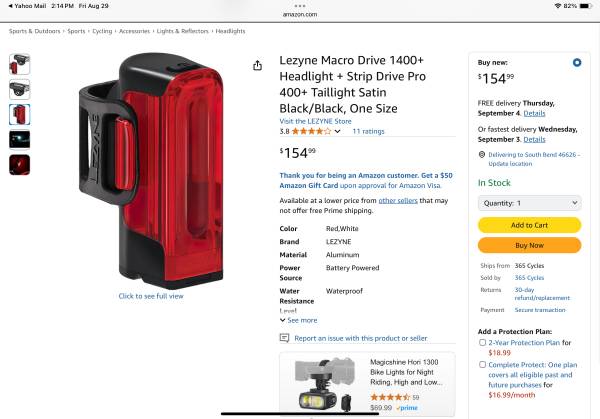The image size is (600, 419).
Task: Select the Buy new radio button
Action: 577,62
